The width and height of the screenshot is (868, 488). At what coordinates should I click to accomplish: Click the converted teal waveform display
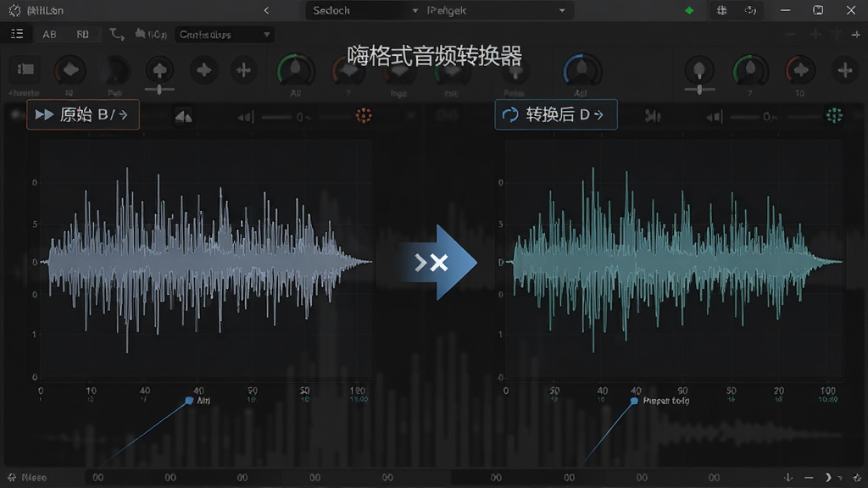pos(676,260)
